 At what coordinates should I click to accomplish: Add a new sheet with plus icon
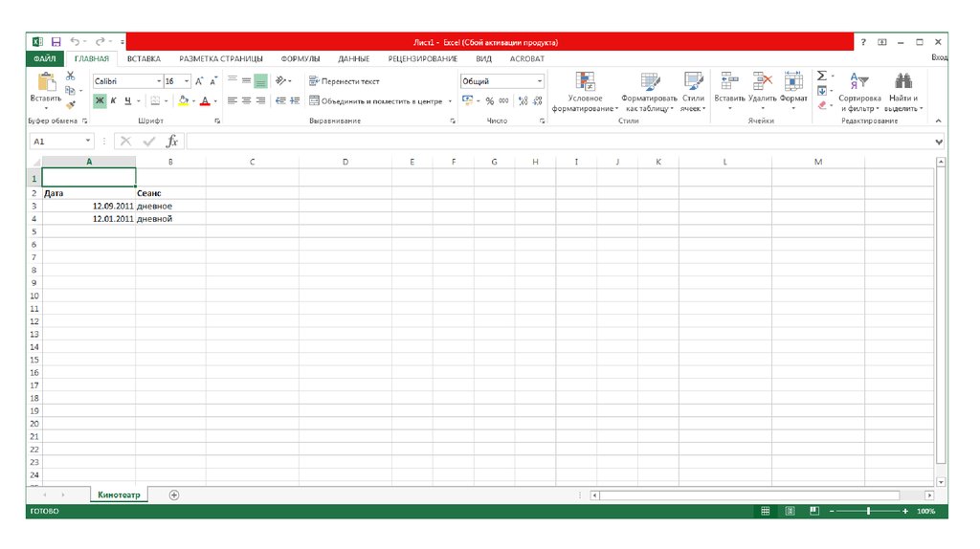pyautogui.click(x=174, y=494)
